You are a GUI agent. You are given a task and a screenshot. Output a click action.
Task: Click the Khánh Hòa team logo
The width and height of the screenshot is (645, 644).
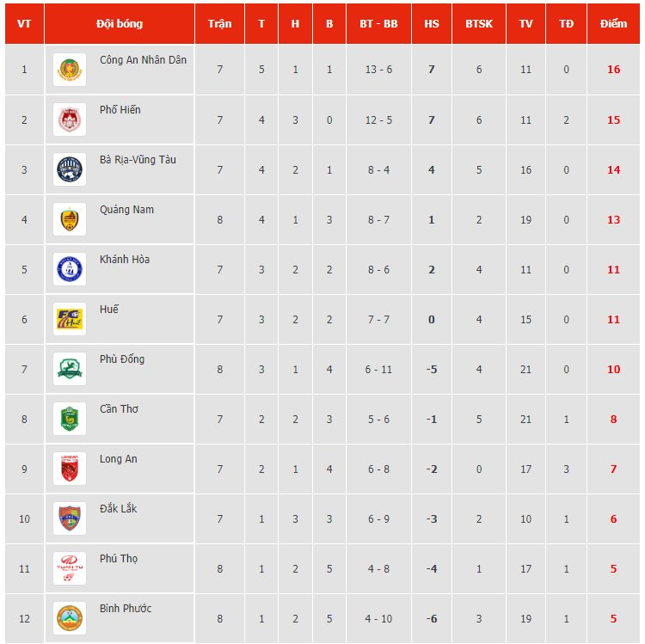click(x=69, y=269)
